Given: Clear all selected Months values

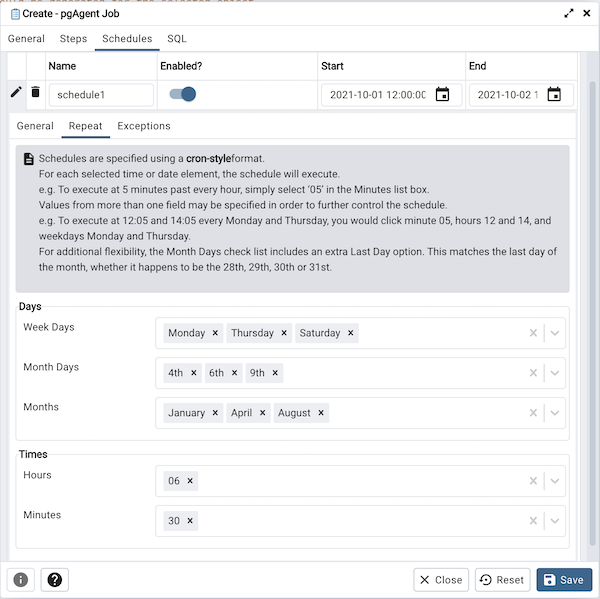Looking at the screenshot, I should (533, 413).
